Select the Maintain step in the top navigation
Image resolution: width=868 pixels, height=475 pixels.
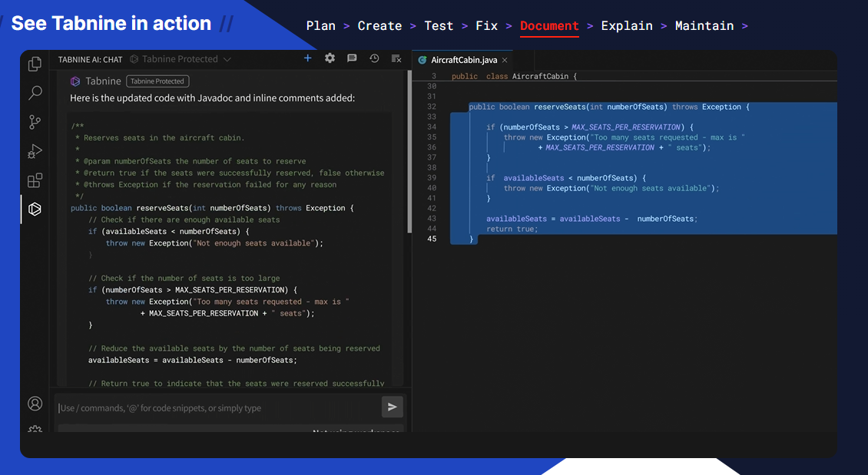[x=704, y=26]
